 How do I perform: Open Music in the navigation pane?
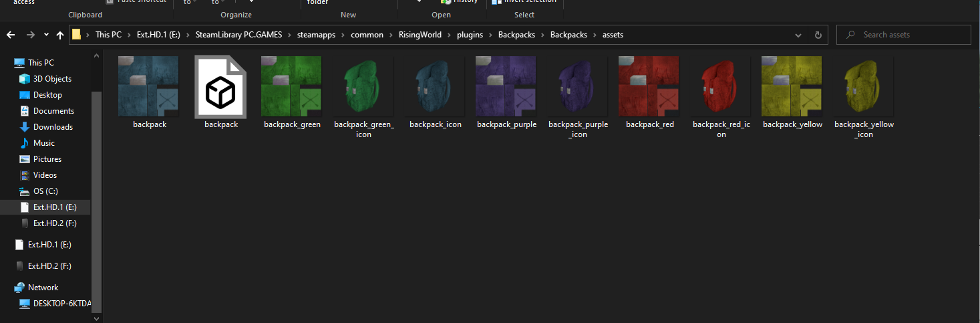pos(44,143)
